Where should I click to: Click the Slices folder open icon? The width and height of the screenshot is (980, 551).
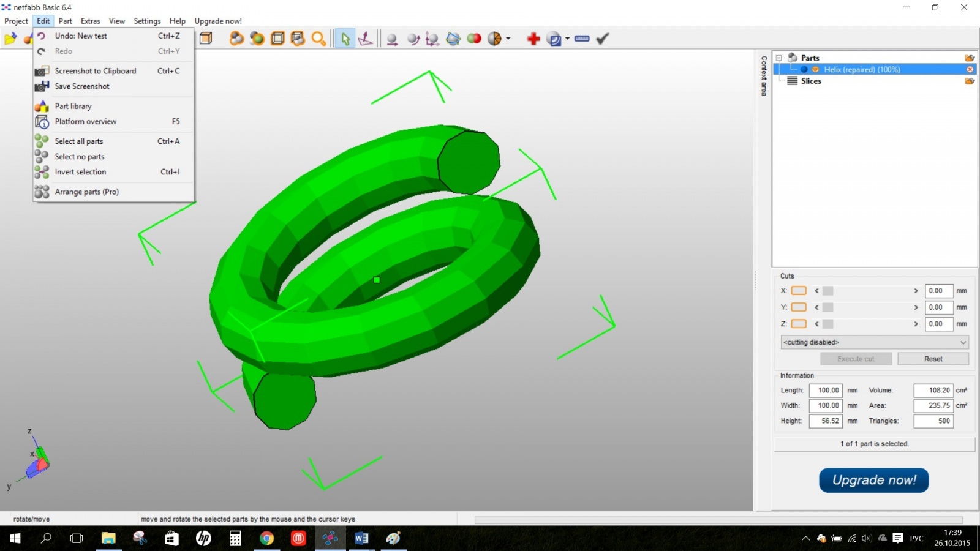pyautogui.click(x=970, y=81)
